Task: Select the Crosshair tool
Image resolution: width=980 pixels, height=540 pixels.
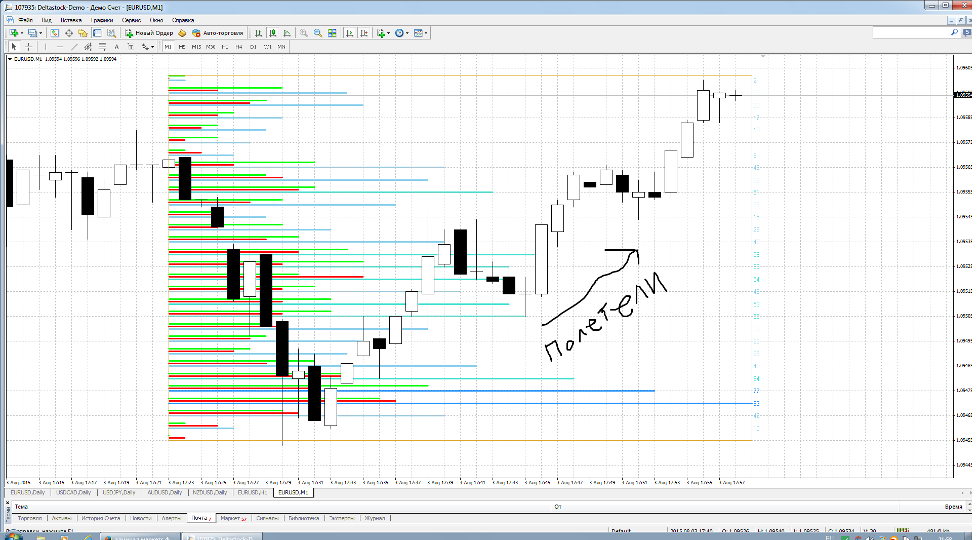Action: pos(29,47)
